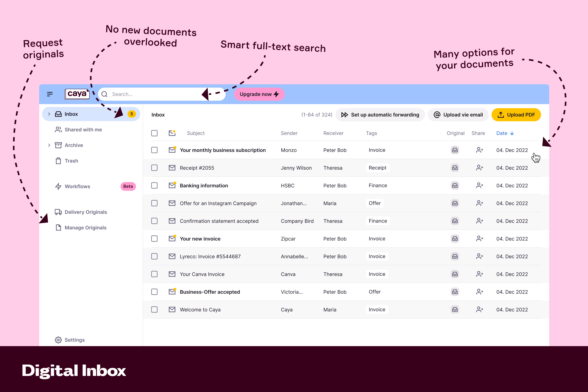The image size is (588, 392).
Task: Check the select-all checkbox in header
Action: [x=154, y=133]
